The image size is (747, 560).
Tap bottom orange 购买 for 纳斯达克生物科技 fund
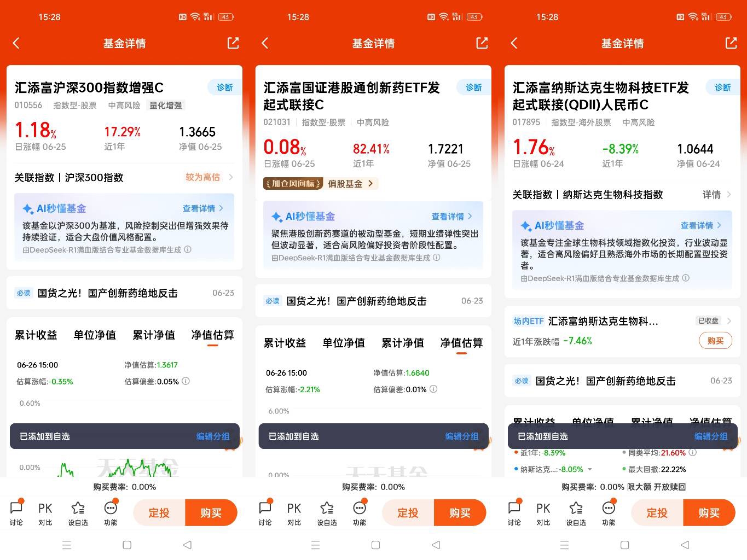click(709, 513)
